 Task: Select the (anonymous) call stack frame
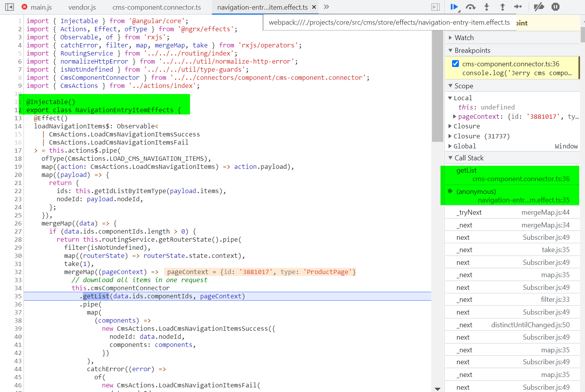pyautogui.click(x=512, y=196)
